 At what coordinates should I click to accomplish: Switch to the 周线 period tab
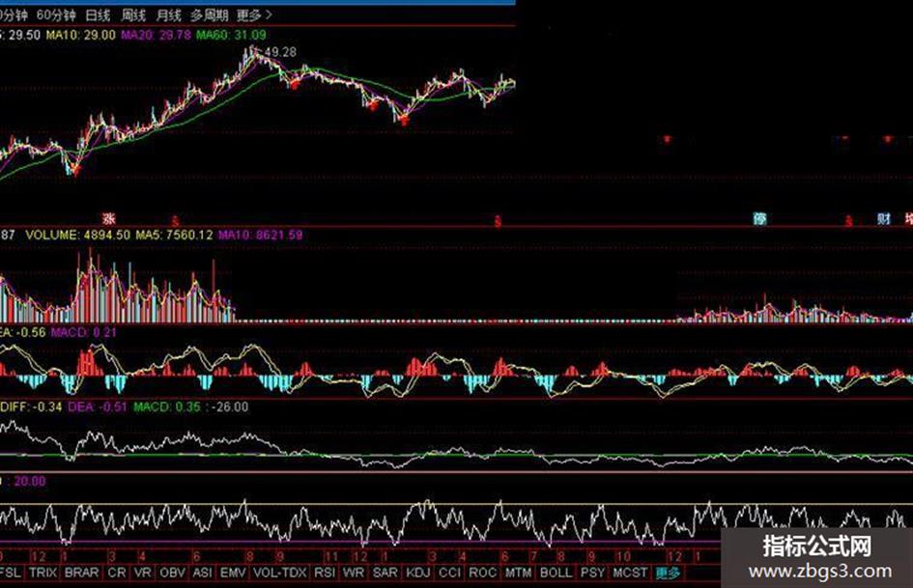point(133,15)
